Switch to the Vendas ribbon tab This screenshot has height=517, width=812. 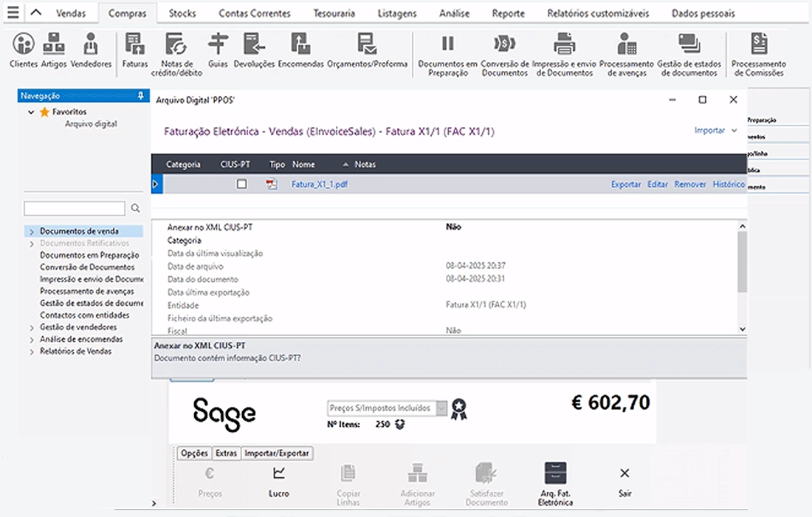(x=71, y=13)
